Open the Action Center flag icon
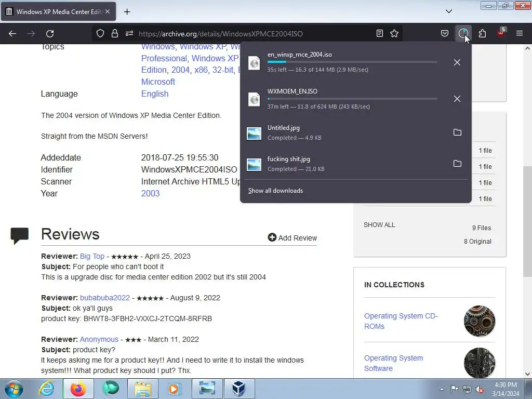This screenshot has height=399, width=532. coord(454,389)
